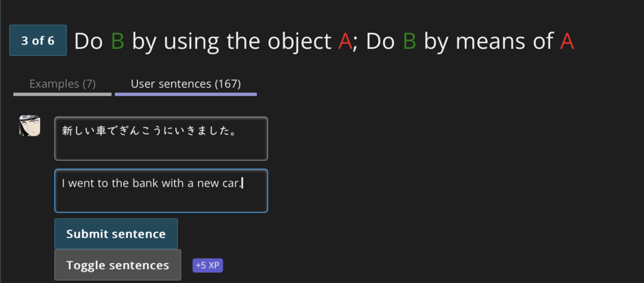Click the last red A in heading
This screenshot has width=644, height=283.
click(x=567, y=41)
